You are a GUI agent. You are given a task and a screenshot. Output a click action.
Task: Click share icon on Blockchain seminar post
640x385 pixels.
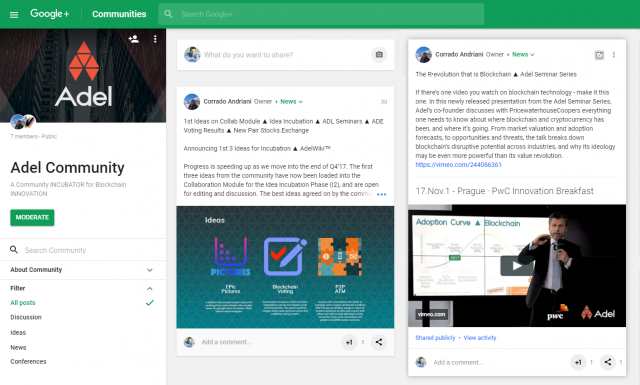[608, 362]
